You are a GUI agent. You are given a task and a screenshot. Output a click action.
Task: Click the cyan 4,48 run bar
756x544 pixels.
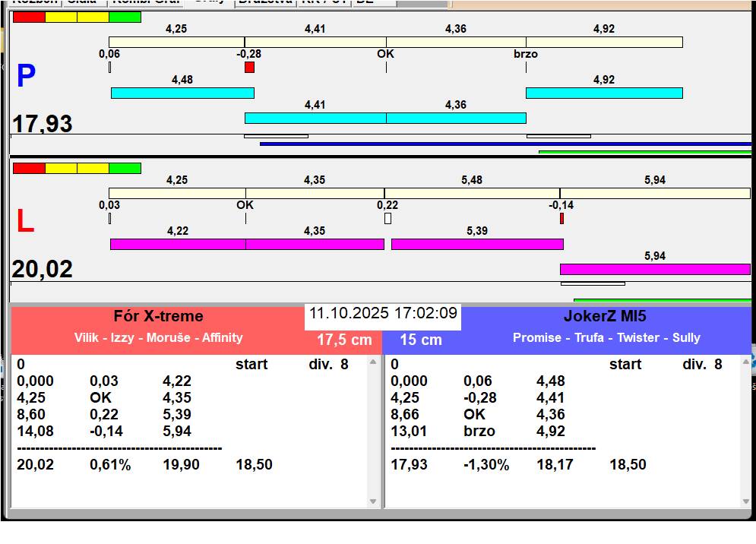click(x=182, y=93)
